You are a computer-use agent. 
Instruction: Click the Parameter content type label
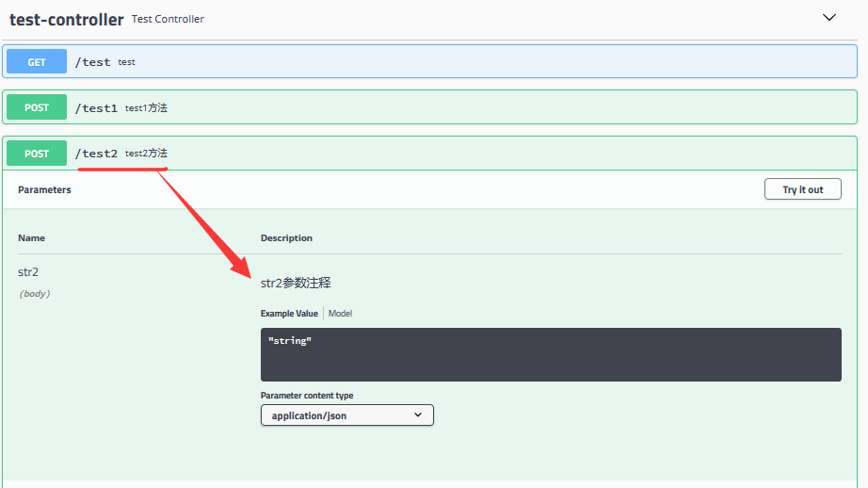pos(307,396)
